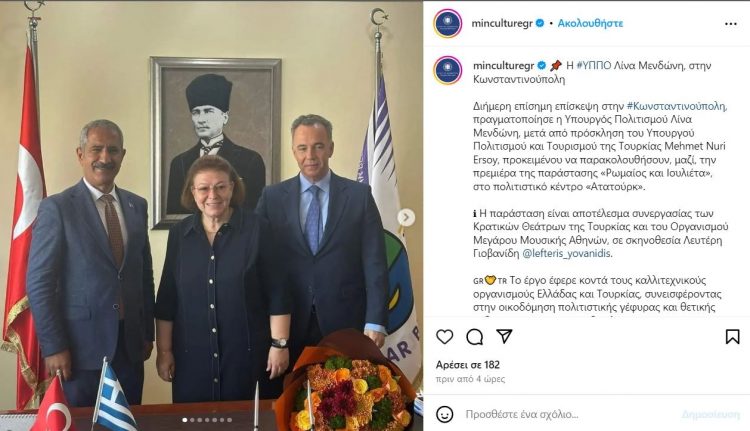This screenshot has height=431, width=750.
Task: View likes list Αρέσει σε 182
Action: 468,365
